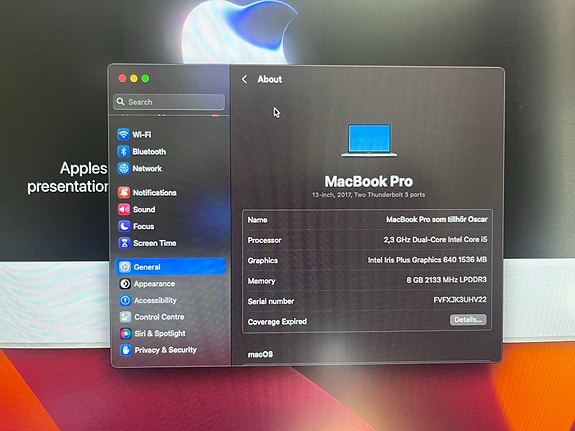The width and height of the screenshot is (575, 431).
Task: Click the MacBook Pro laptop image
Action: (x=369, y=140)
